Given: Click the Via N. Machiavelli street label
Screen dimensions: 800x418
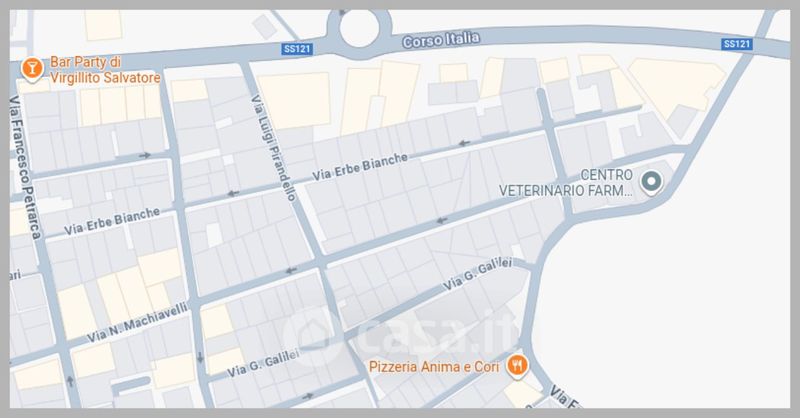Looking at the screenshot, I should coord(137,323).
